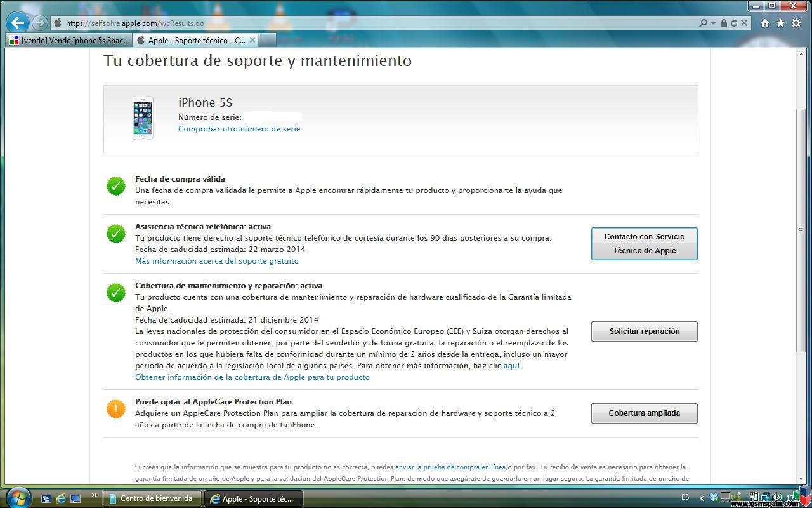The image size is (812, 508).
Task: Click orange warning icon beside AppleCare Protection Plan
Action: tap(116, 409)
